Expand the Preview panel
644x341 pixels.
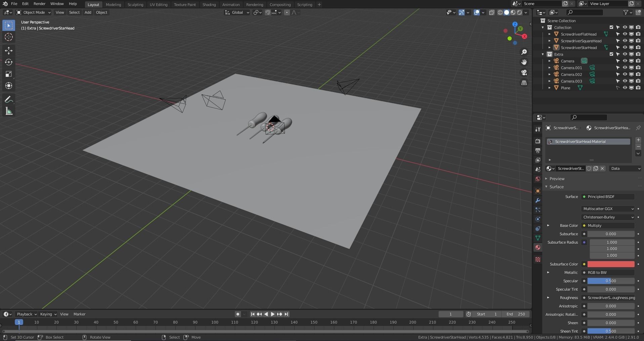coord(557,179)
